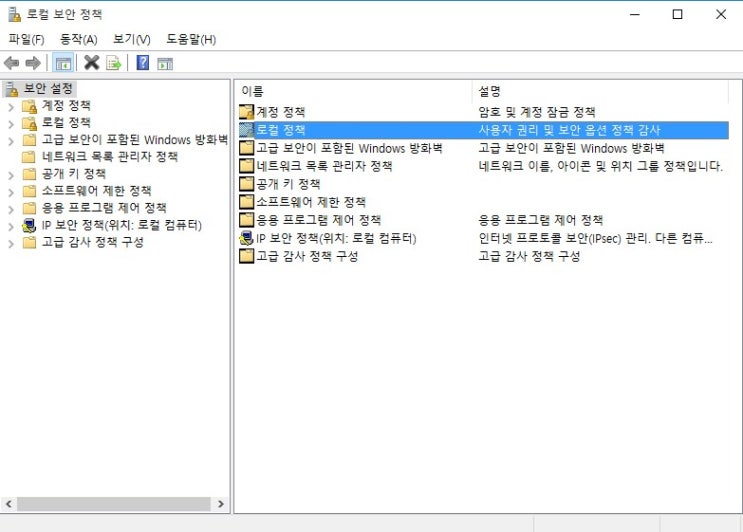Sort by the 설명 column header
The image size is (743, 532).
click(600, 91)
